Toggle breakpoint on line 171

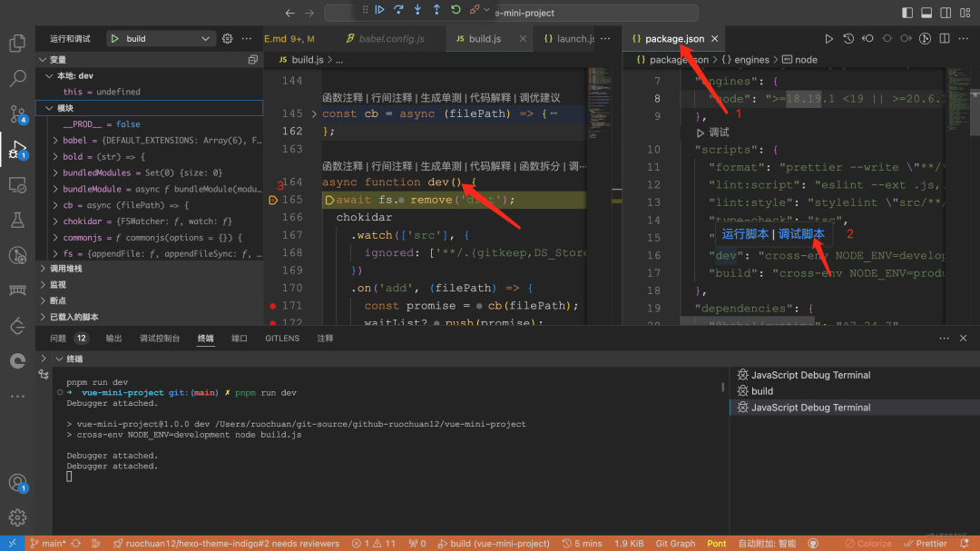(272, 306)
